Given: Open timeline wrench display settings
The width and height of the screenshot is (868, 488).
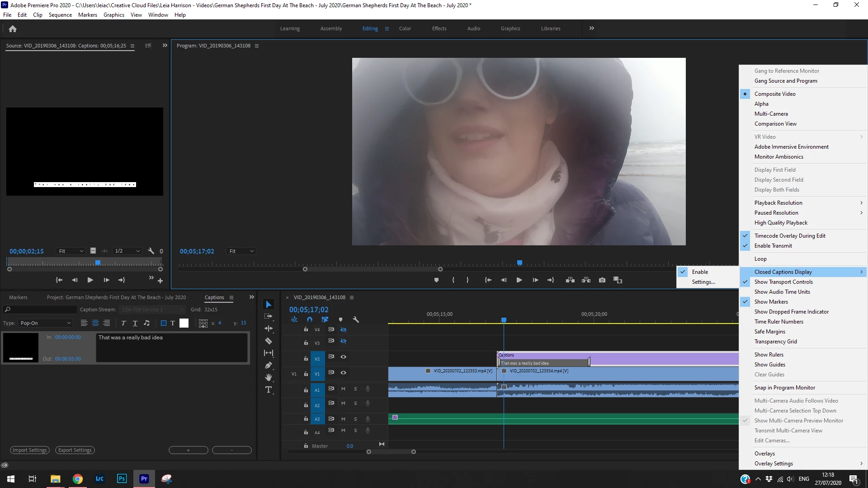Looking at the screenshot, I should (x=356, y=319).
